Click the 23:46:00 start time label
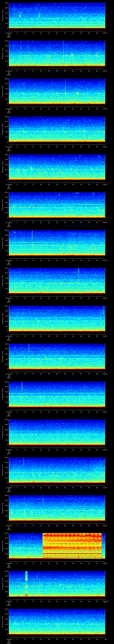Image resolution: width=114 pixels, height=644 pixels. tap(9, 109)
